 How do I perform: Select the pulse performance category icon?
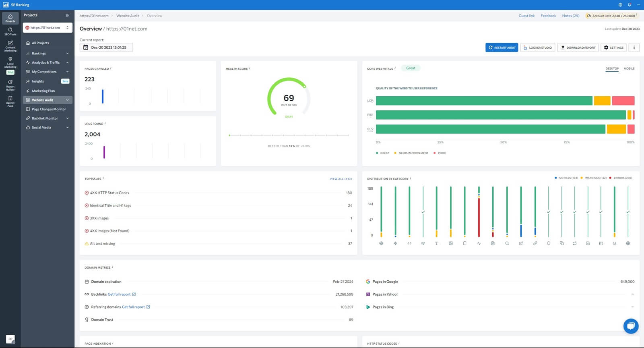479,243
